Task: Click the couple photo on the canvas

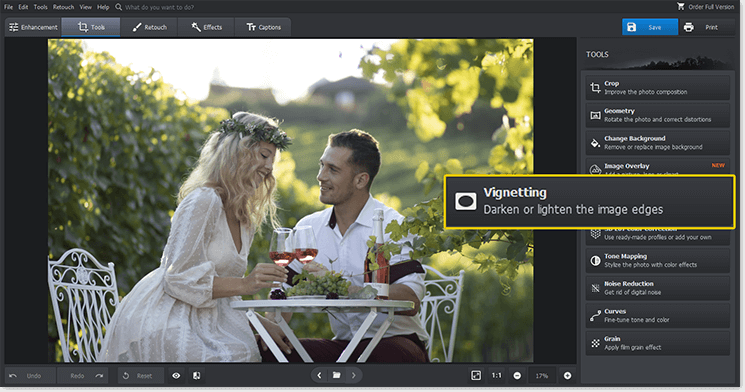Action: pos(290,201)
